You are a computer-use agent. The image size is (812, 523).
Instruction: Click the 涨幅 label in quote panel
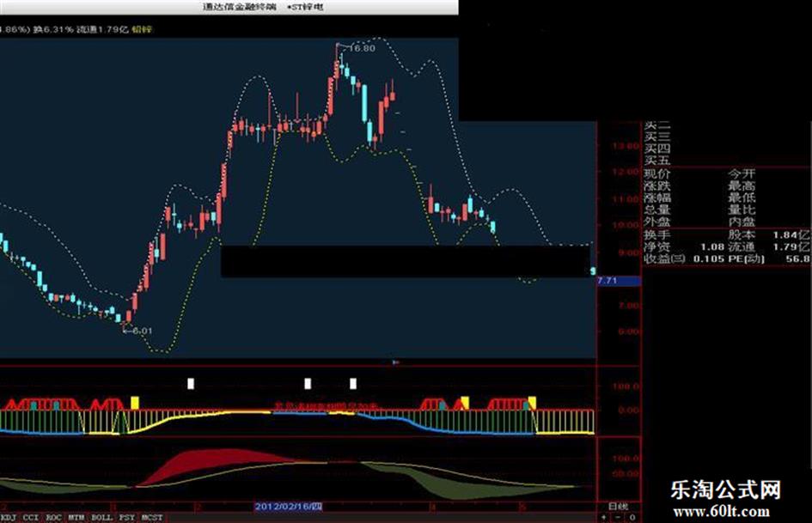tap(656, 198)
